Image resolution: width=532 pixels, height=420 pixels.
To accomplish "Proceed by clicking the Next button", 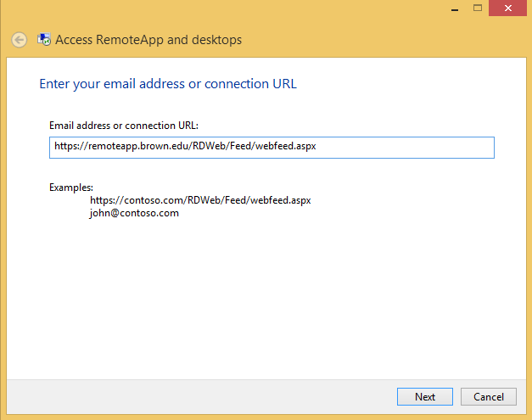I will click(x=425, y=396).
